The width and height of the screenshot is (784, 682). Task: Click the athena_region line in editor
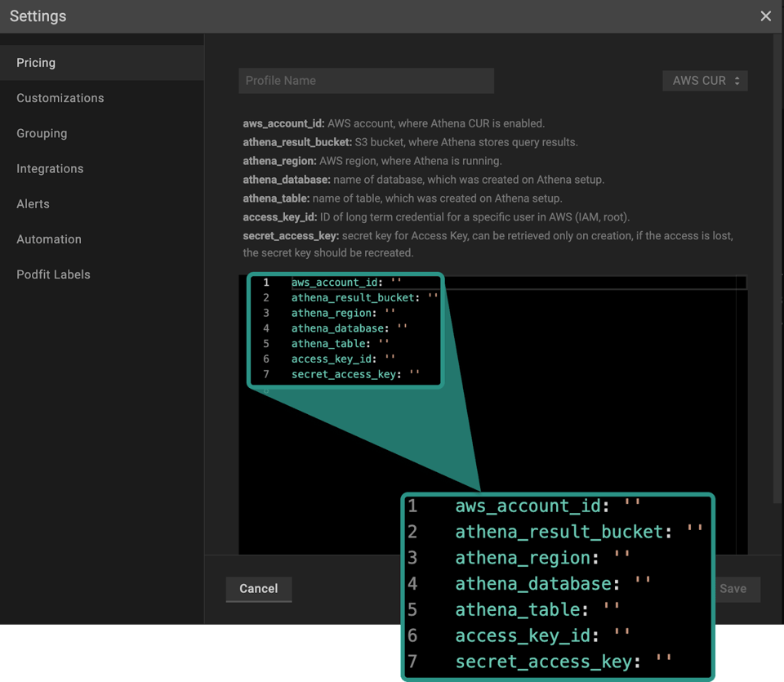(343, 313)
